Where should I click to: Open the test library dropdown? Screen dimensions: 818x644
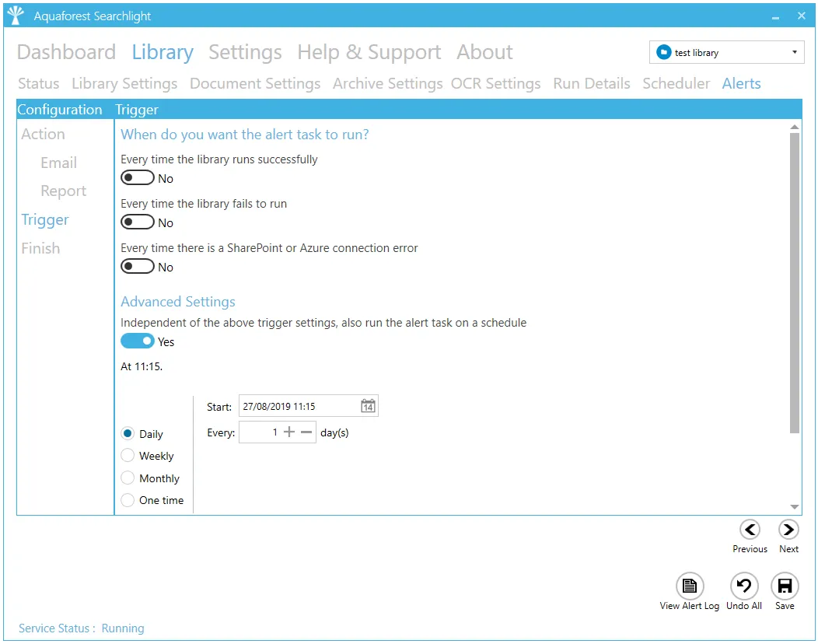[726, 53]
